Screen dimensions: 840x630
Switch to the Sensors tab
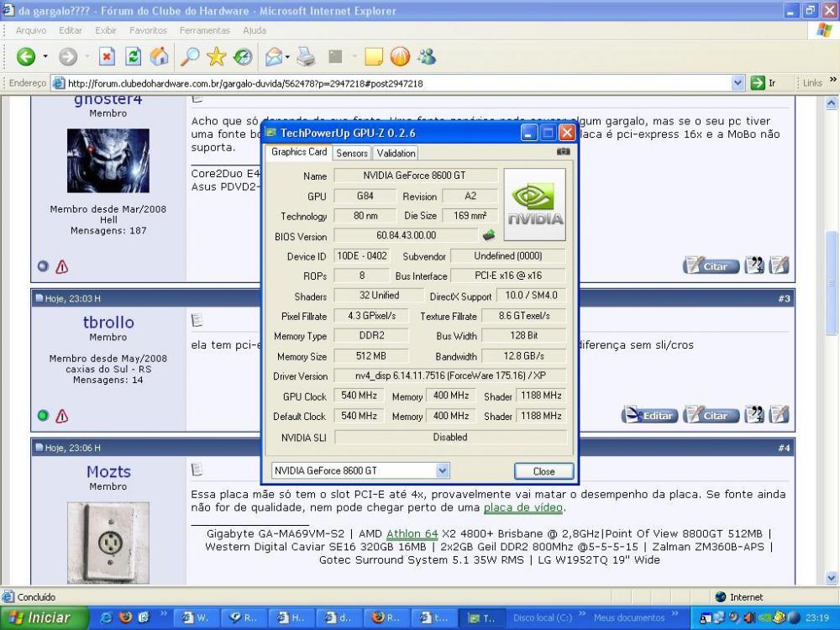tap(352, 153)
